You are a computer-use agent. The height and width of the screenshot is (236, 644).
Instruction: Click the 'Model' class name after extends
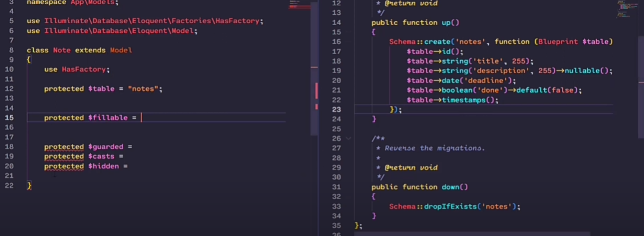(x=121, y=51)
